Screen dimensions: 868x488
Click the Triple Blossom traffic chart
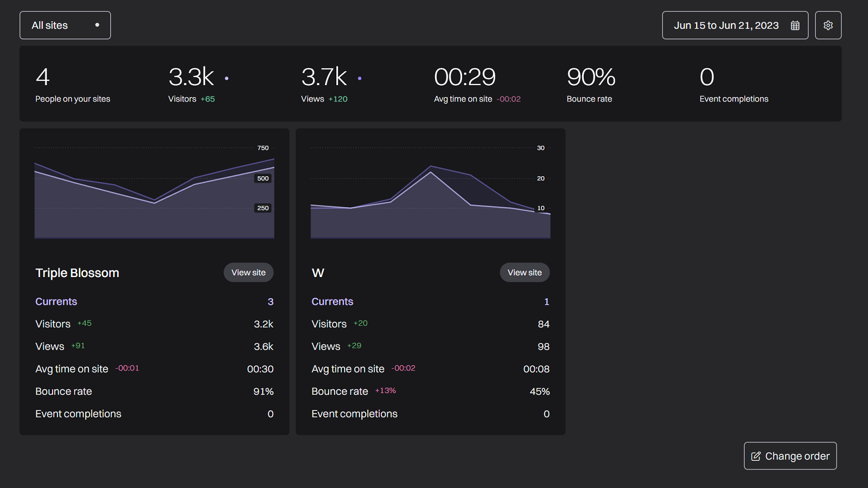pyautogui.click(x=154, y=192)
